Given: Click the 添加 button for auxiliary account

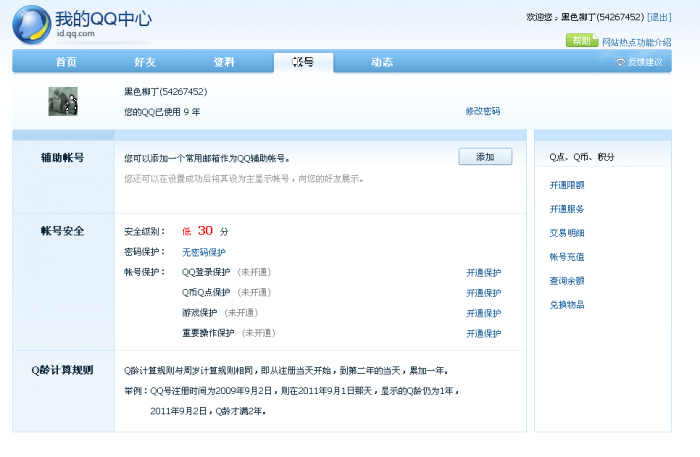Looking at the screenshot, I should (485, 157).
